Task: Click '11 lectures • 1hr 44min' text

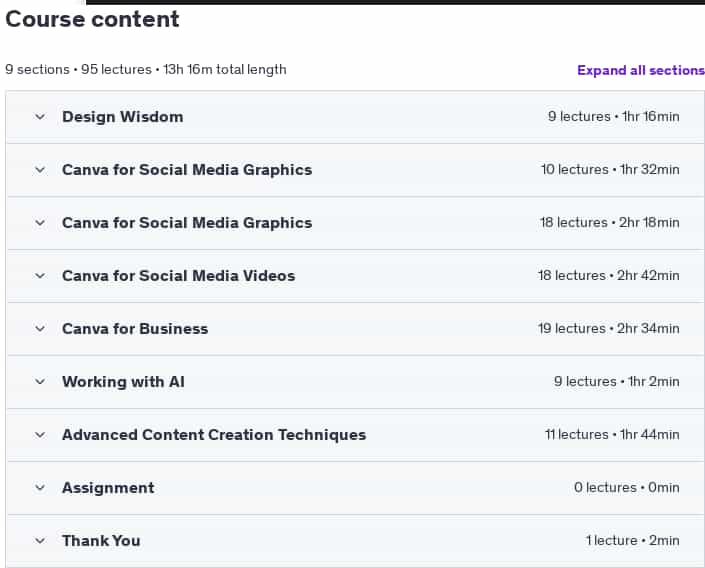Action: (x=612, y=435)
